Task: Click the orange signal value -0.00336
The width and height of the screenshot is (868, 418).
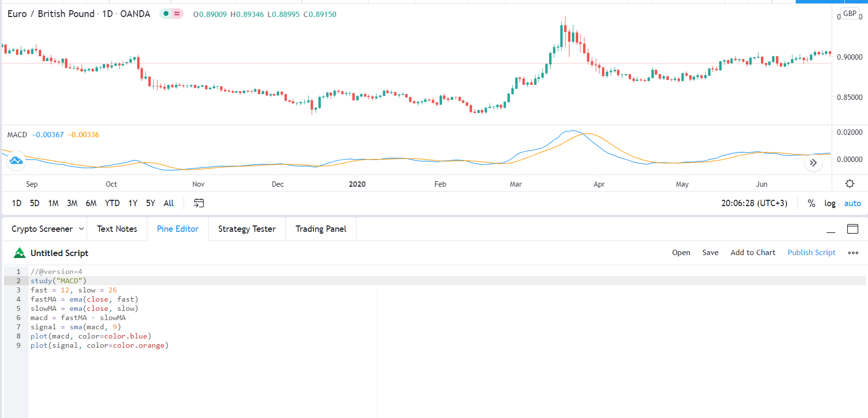Action: (83, 135)
